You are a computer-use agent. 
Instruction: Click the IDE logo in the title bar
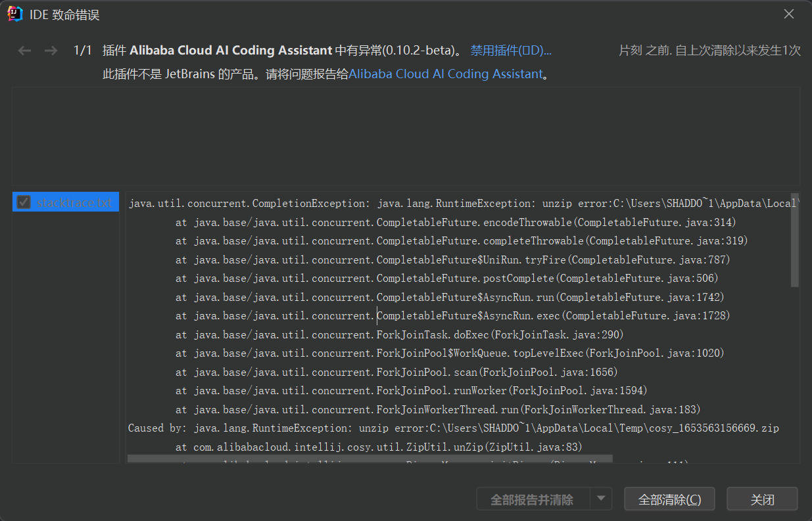14,13
